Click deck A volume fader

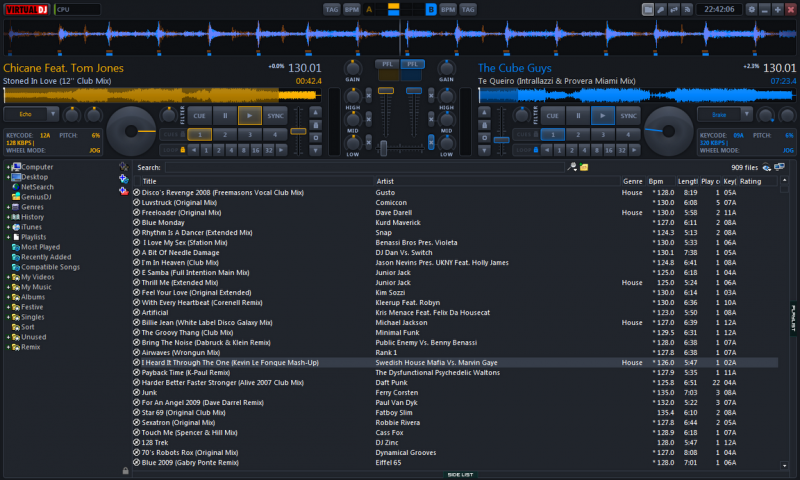(386, 91)
